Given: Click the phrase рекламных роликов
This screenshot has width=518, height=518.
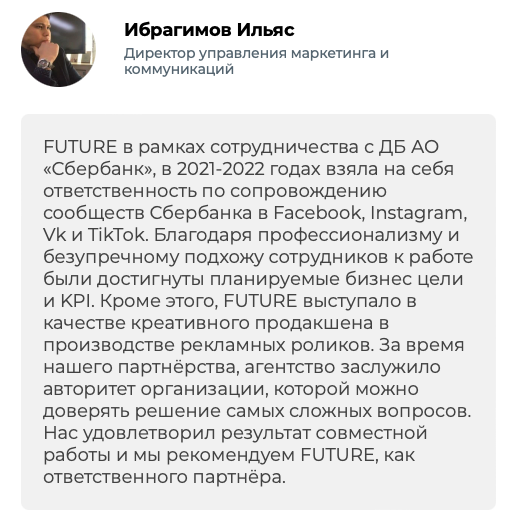Looking at the screenshot, I should click(276, 345).
